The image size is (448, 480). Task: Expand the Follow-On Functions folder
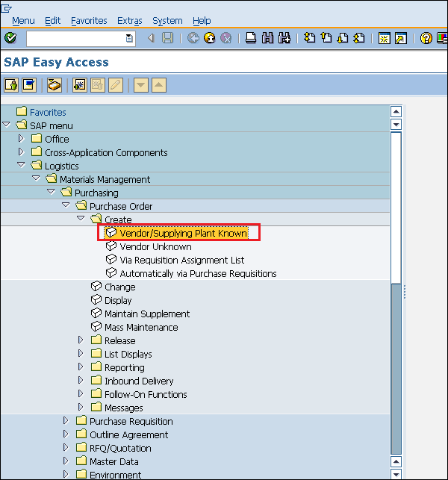[81, 393]
